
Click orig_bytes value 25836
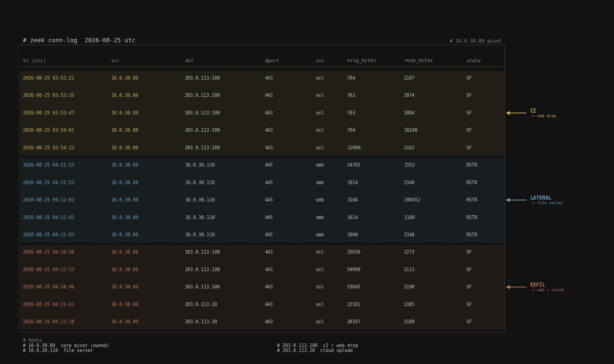coord(354,252)
